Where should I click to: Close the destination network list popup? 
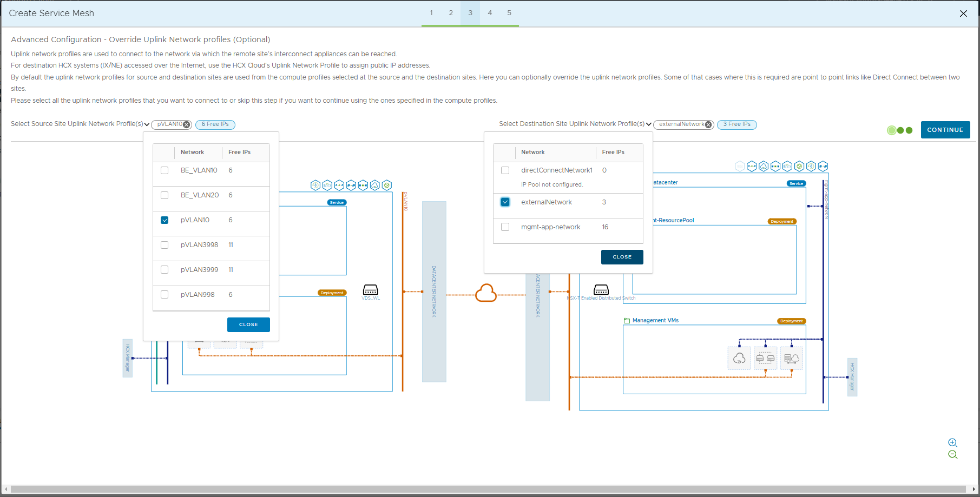(x=622, y=257)
